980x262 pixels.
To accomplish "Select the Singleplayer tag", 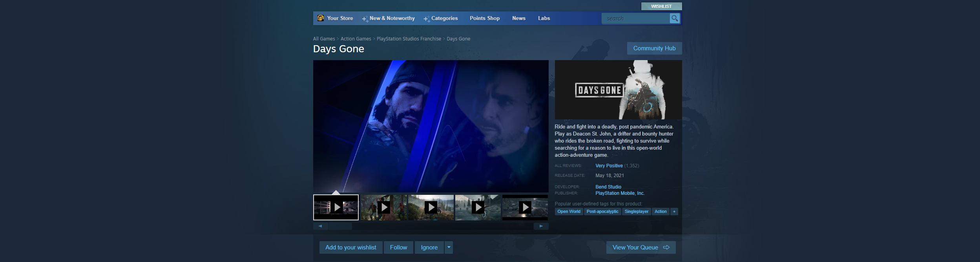I will (637, 212).
